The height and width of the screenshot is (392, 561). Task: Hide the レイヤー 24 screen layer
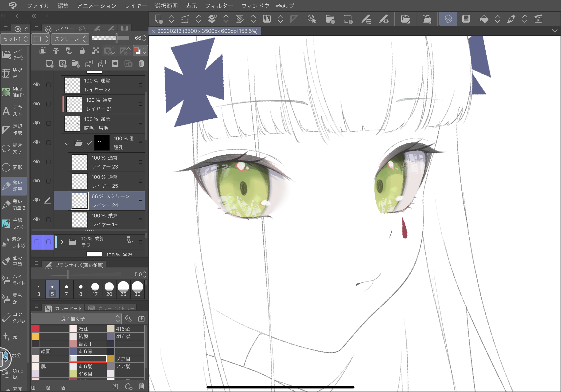pyautogui.click(x=37, y=200)
